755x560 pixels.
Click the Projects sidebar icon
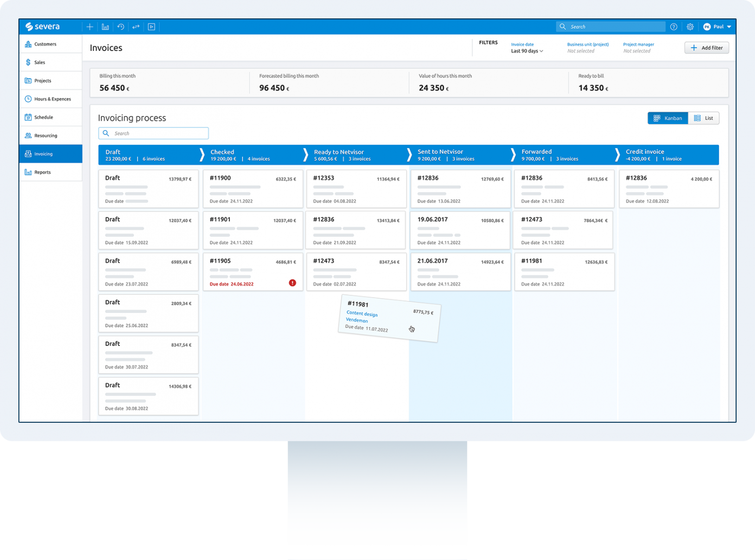28,81
